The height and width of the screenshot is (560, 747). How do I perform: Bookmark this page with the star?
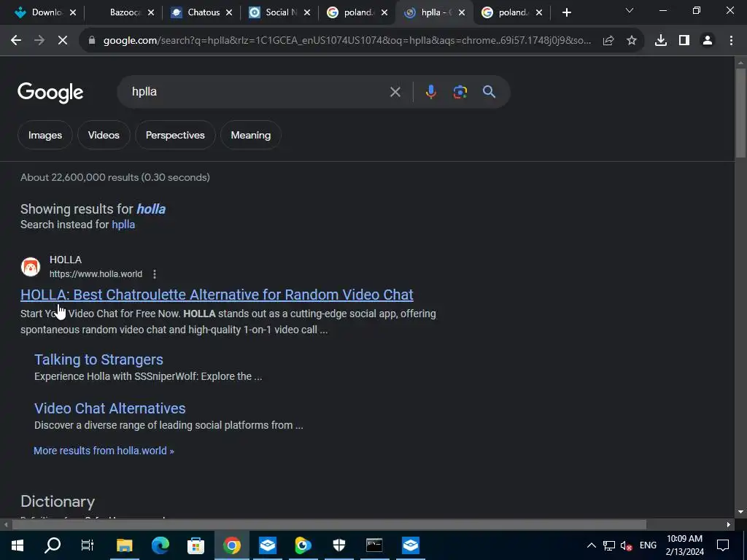[632, 41]
